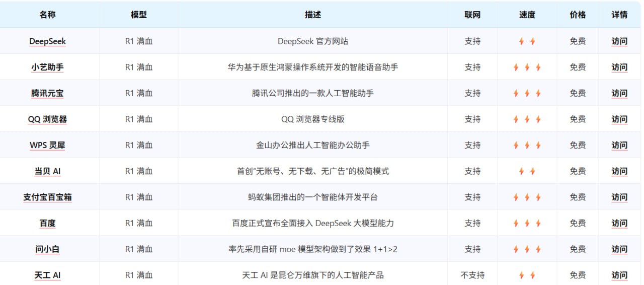Image resolution: width=644 pixels, height=285 pixels.
Task: Open the 支付宝百宝箱 name link
Action: pyautogui.click(x=47, y=197)
